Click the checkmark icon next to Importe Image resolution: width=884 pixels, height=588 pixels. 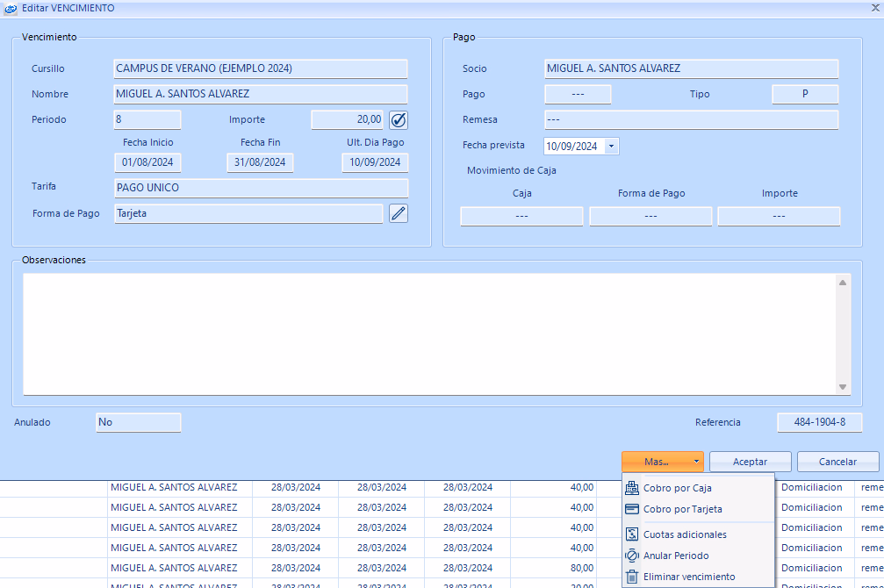(x=399, y=119)
